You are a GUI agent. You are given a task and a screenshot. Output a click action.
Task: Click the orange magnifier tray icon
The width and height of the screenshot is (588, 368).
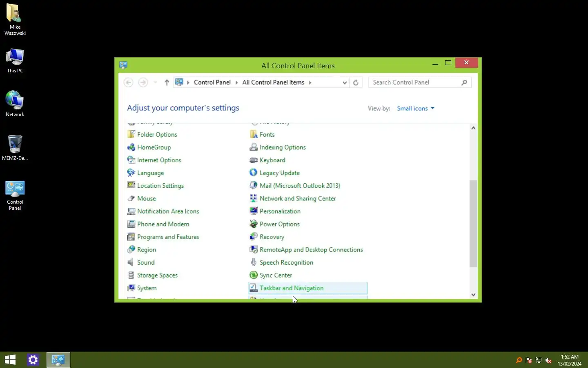[519, 360]
